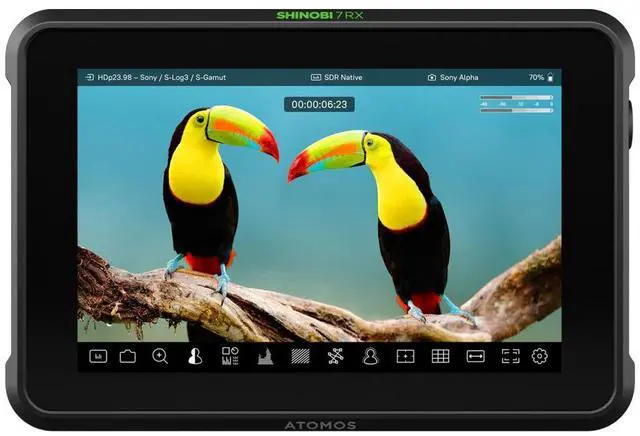Viewport: 640px width, 436px height.
Task: Select the '70%' battery level text
Action: click(x=536, y=77)
